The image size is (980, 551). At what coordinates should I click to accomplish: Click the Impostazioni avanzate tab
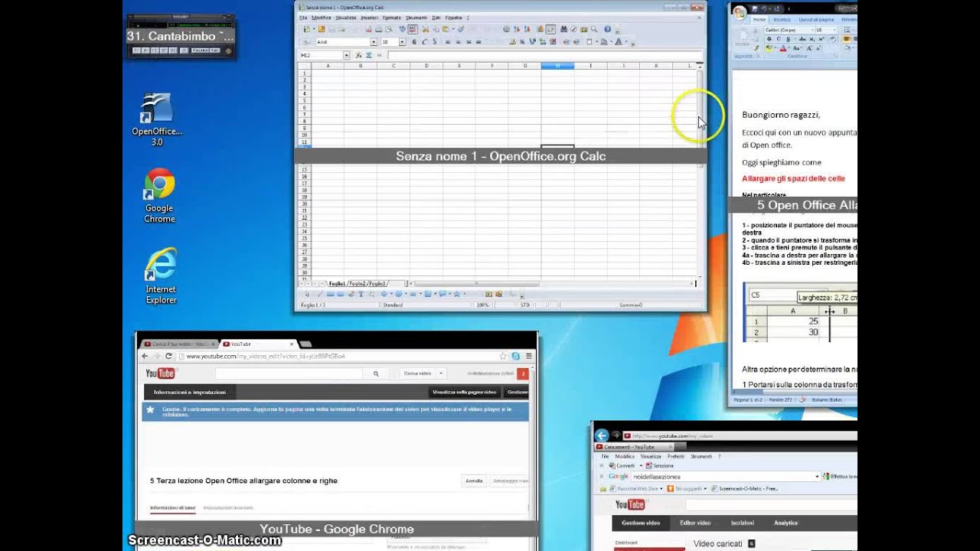[x=228, y=508]
